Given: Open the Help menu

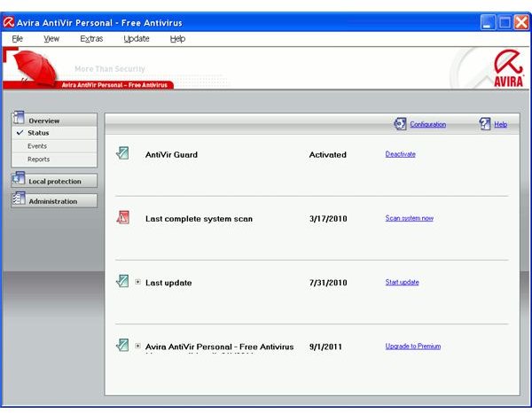Looking at the screenshot, I should [x=177, y=39].
